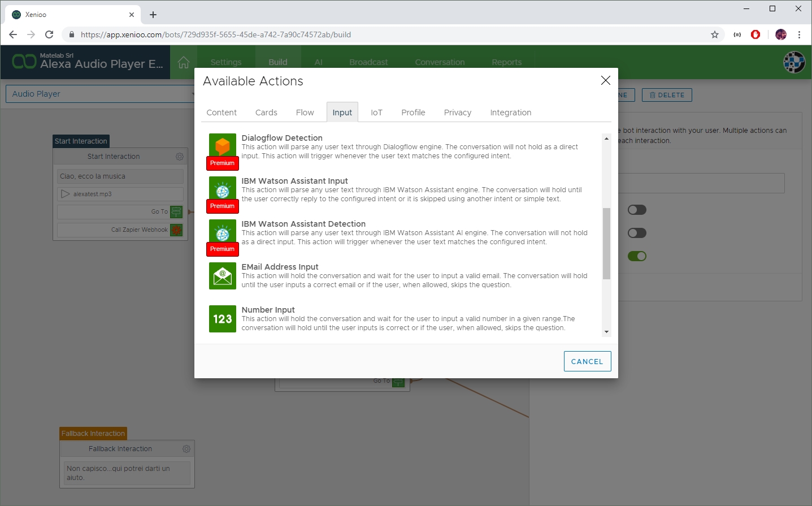Enable the second toggle switch in right panel
The width and height of the screenshot is (812, 506).
[x=637, y=233]
